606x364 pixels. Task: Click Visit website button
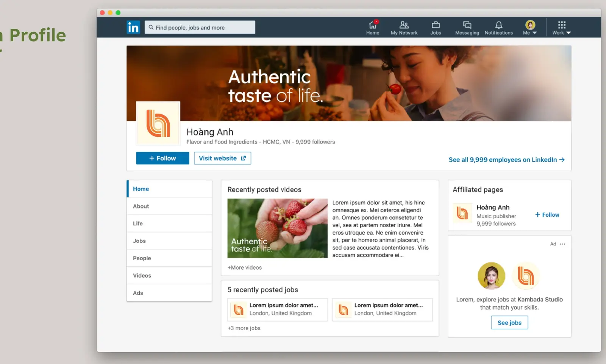pyautogui.click(x=222, y=158)
